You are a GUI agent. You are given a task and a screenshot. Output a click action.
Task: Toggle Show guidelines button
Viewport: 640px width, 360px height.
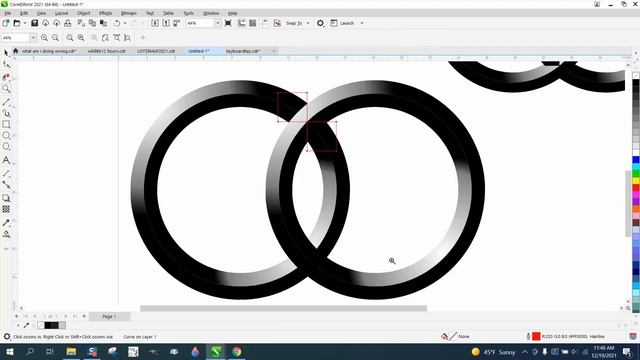[x=264, y=23]
